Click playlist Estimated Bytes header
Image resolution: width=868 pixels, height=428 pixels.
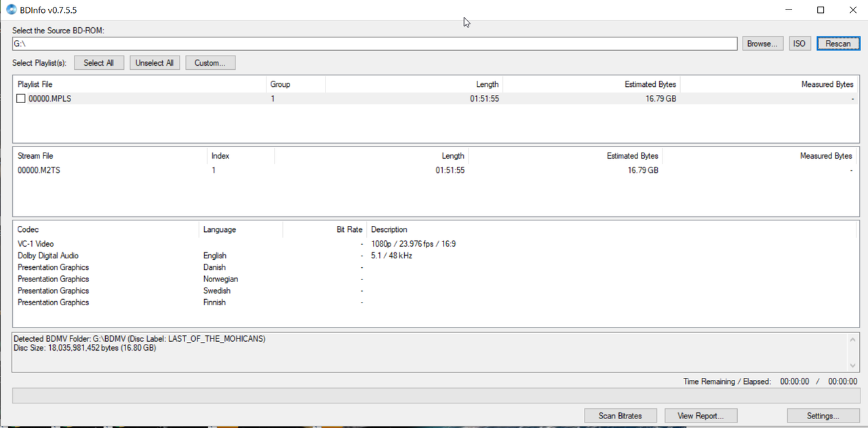[591, 84]
